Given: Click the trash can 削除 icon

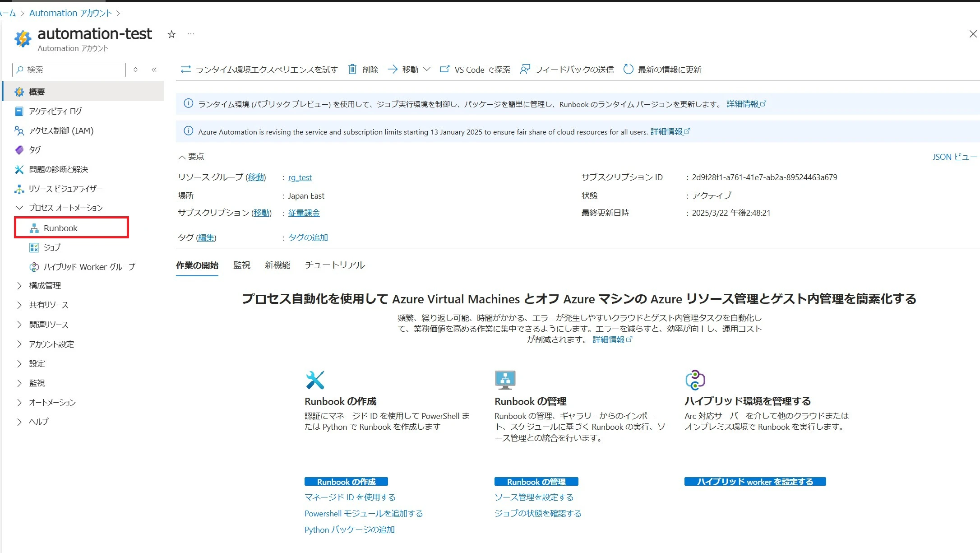Looking at the screenshot, I should click(352, 69).
